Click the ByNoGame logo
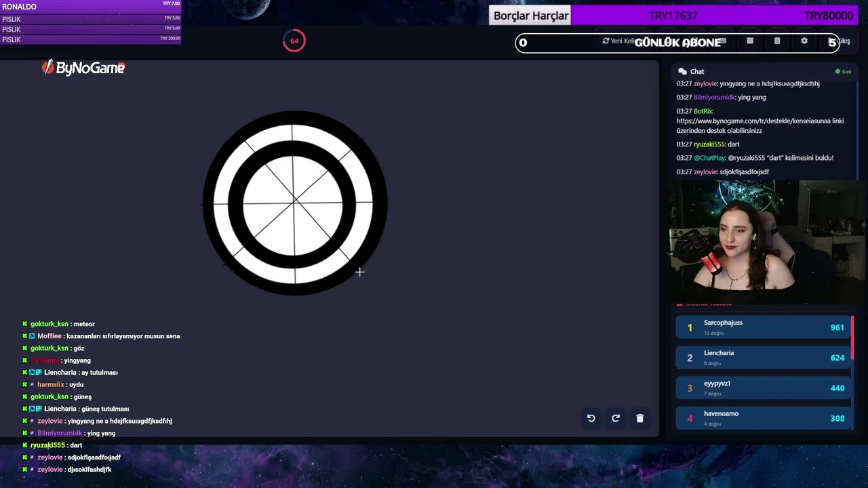This screenshot has height=488, width=868. (83, 68)
